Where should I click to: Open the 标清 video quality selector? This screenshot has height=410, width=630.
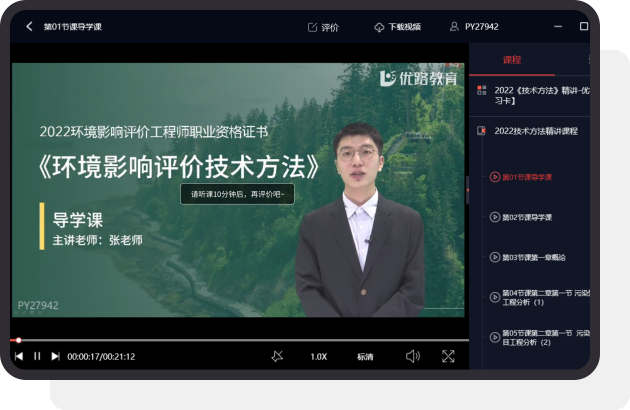365,356
